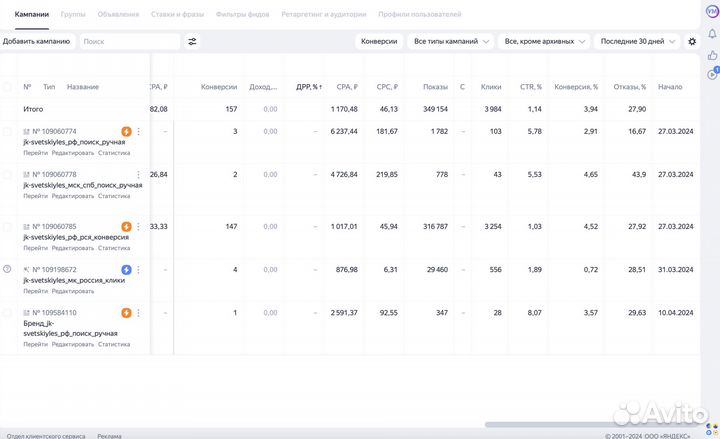This screenshot has width=720, height=439.
Task: Click the 'Добавить кампанию' button
Action: [37, 42]
